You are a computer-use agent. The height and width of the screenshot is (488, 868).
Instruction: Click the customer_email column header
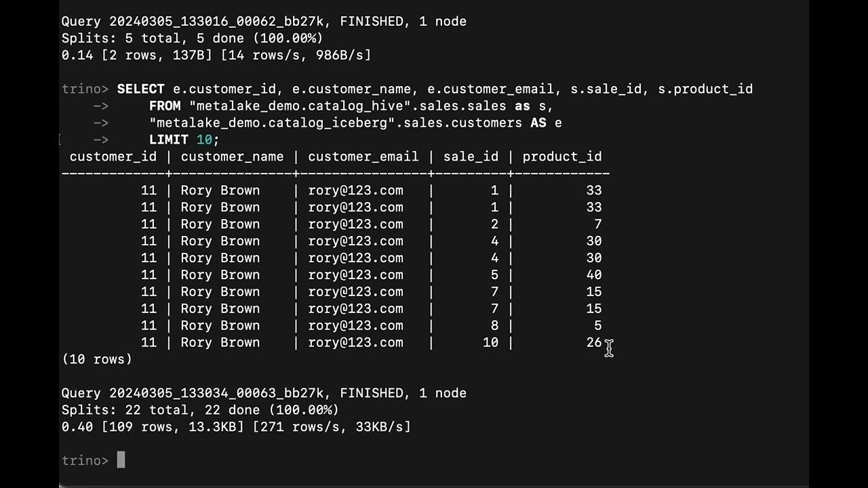[x=363, y=157]
